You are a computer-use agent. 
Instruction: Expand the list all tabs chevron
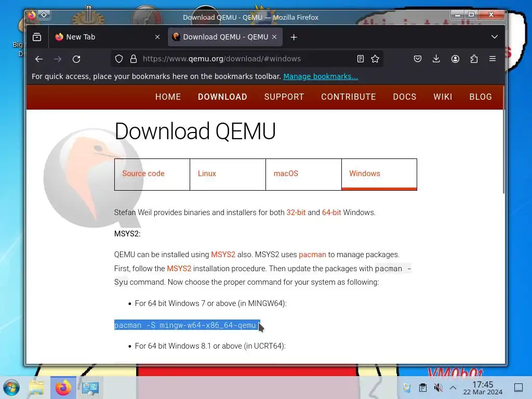click(495, 37)
